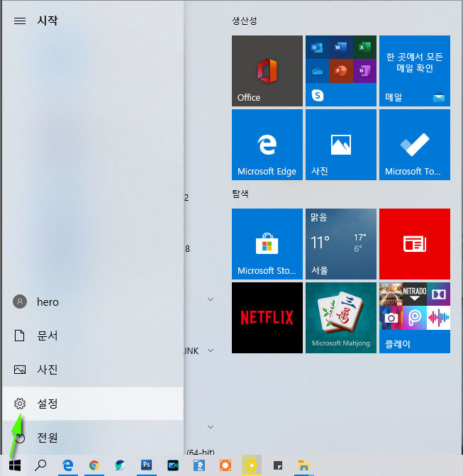Open the 메일 (Mail) tile
The image size is (463, 476).
pyautogui.click(x=415, y=71)
